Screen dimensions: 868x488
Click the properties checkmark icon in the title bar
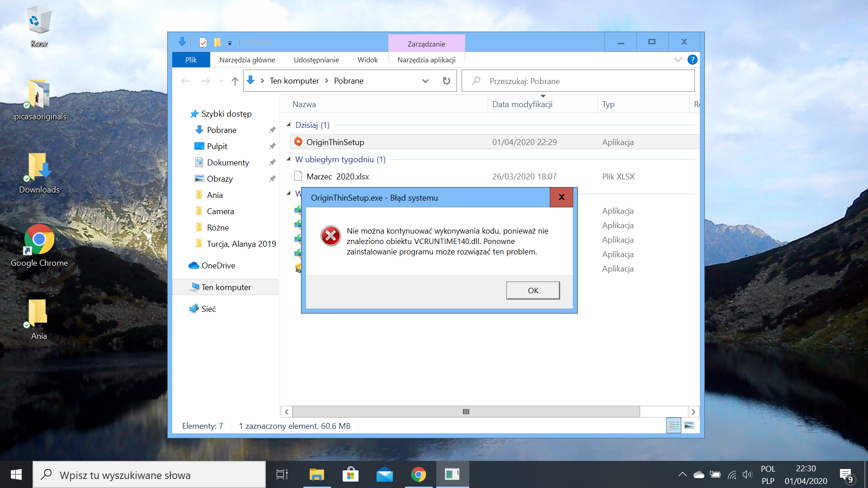(203, 42)
